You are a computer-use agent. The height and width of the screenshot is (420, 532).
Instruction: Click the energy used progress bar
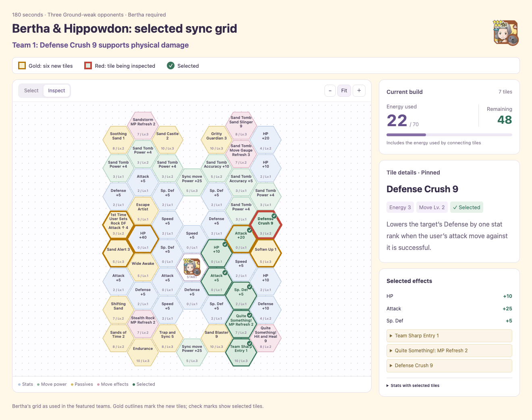tap(449, 135)
